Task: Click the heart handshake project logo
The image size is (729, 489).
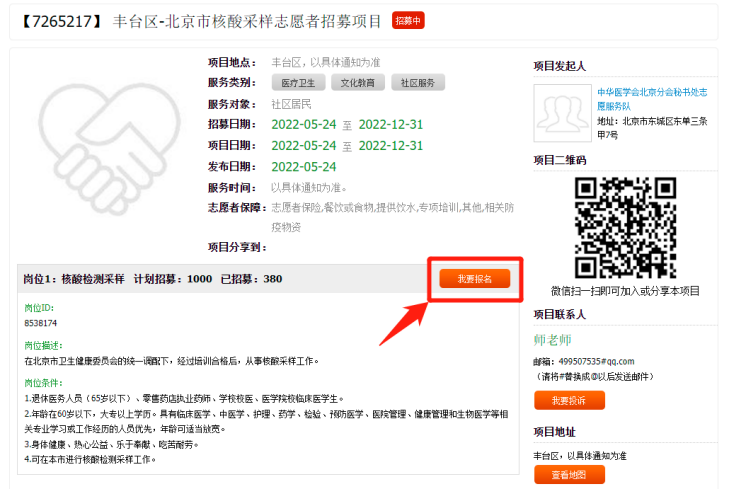Action: click(x=109, y=149)
